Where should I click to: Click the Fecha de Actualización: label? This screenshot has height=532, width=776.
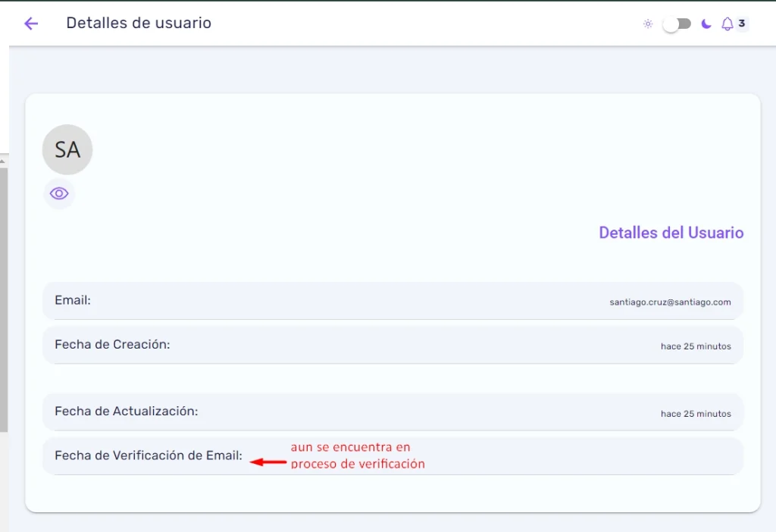[127, 412]
